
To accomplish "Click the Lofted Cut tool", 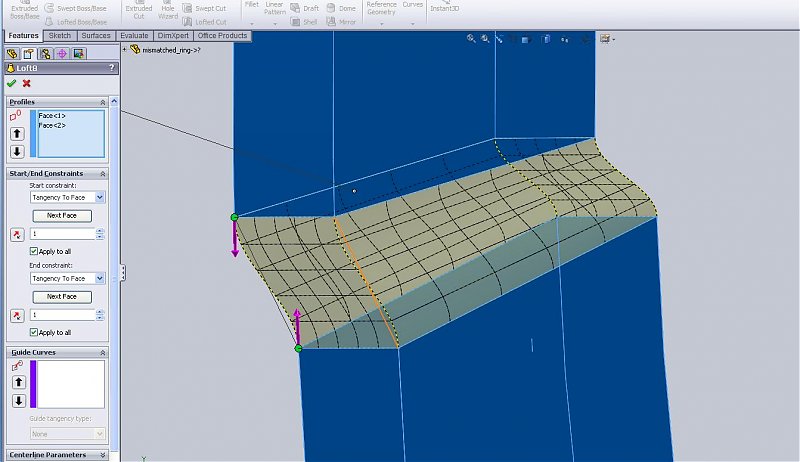I will tap(204, 22).
